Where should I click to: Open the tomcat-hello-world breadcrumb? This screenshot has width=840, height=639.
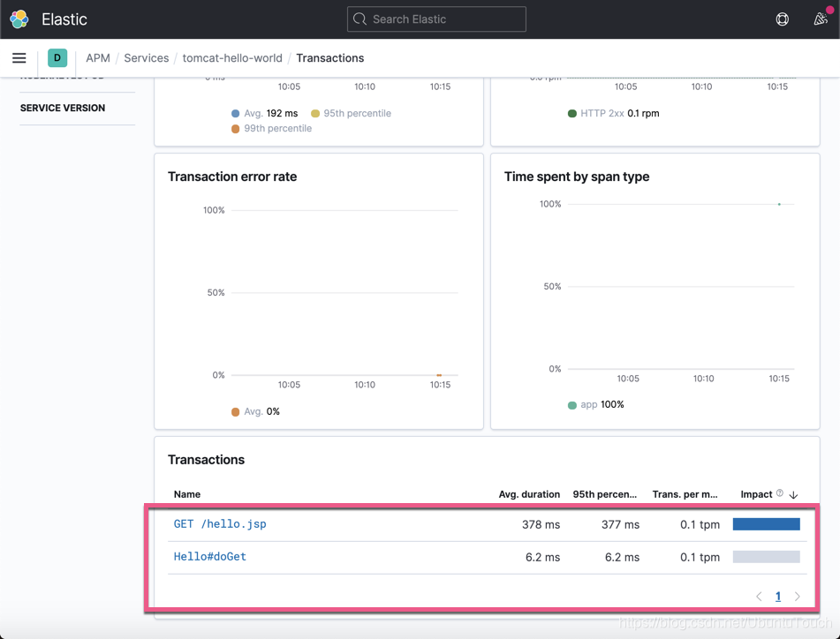point(232,57)
